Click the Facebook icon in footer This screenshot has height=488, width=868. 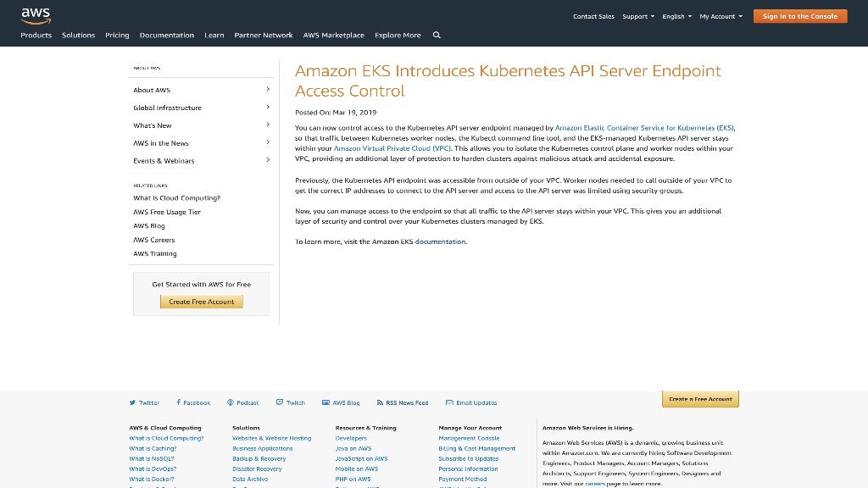178,402
